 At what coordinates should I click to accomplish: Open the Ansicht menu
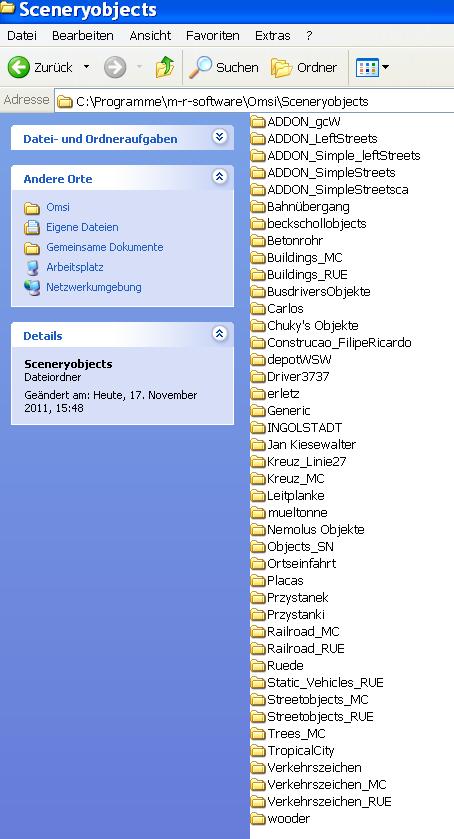(x=150, y=36)
